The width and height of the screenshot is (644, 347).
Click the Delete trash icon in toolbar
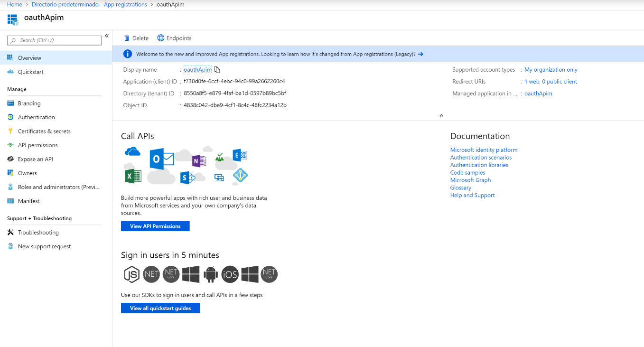(x=127, y=38)
